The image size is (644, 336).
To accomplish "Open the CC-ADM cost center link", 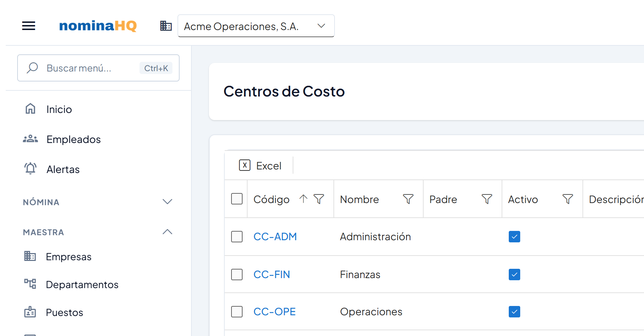I will [x=275, y=237].
